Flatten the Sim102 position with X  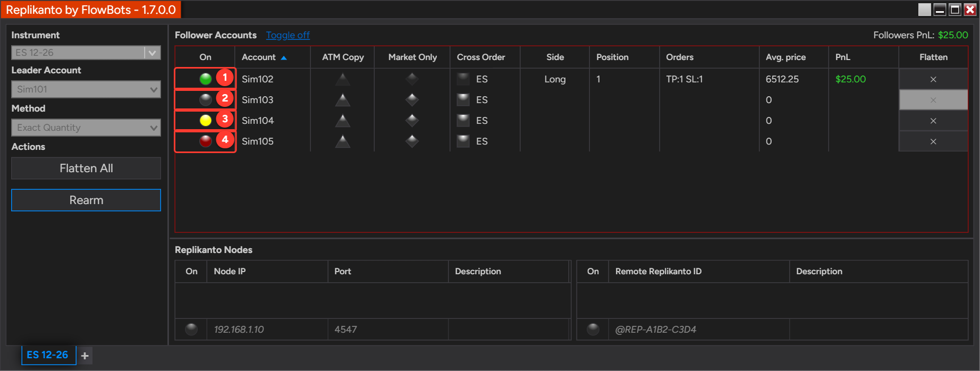(933, 79)
